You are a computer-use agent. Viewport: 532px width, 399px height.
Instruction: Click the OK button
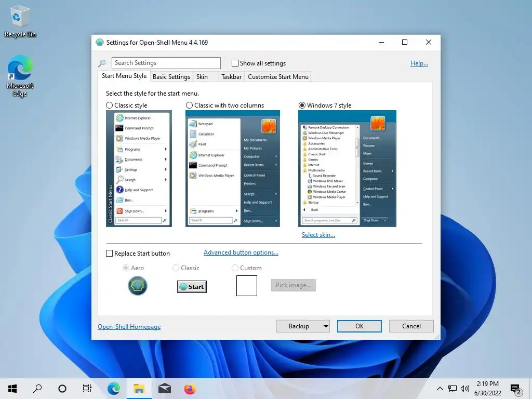point(360,326)
